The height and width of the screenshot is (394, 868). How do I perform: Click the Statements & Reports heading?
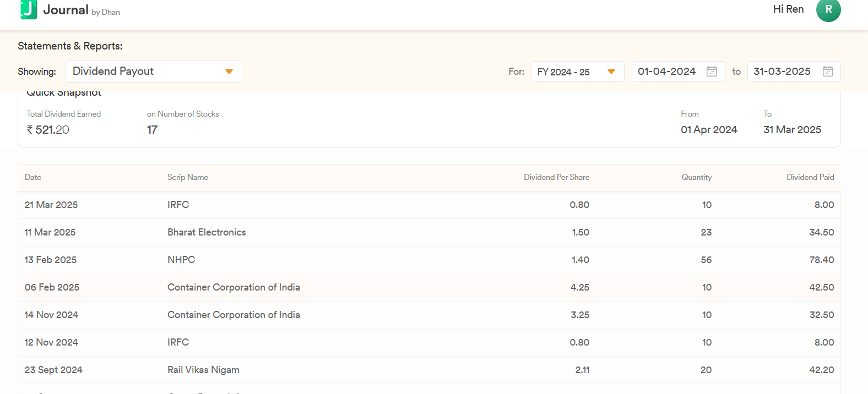tap(70, 46)
